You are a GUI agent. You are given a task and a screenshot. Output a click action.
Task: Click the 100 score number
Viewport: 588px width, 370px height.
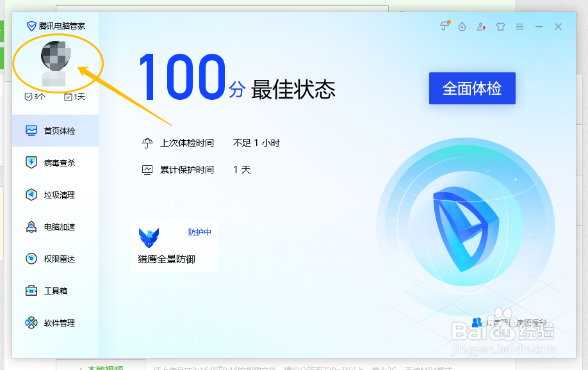[182, 77]
